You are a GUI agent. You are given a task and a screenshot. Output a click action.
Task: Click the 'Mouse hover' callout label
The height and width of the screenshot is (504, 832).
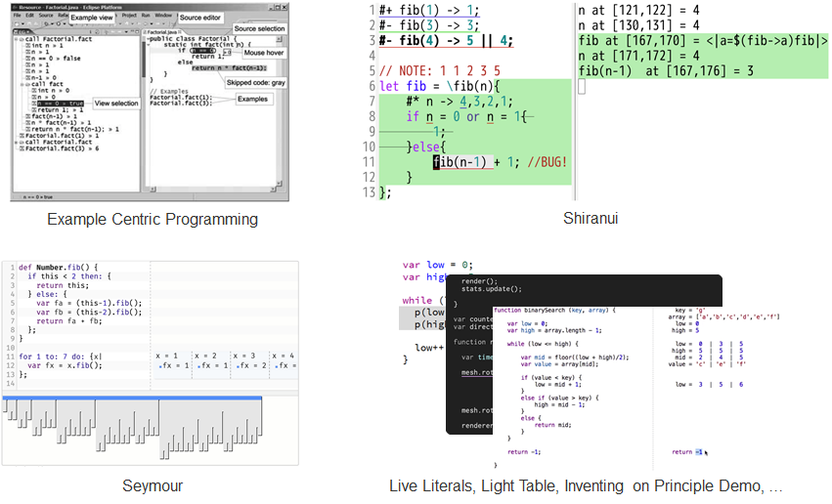pos(262,53)
